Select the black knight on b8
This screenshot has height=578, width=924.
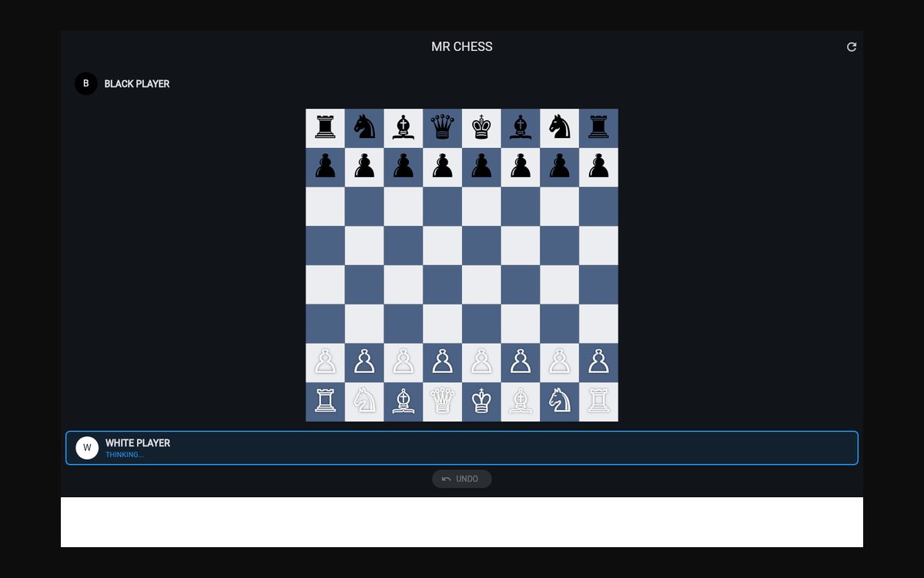[x=364, y=128]
